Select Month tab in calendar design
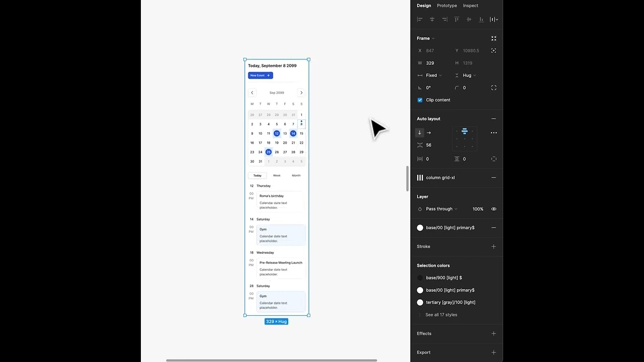 296,175
